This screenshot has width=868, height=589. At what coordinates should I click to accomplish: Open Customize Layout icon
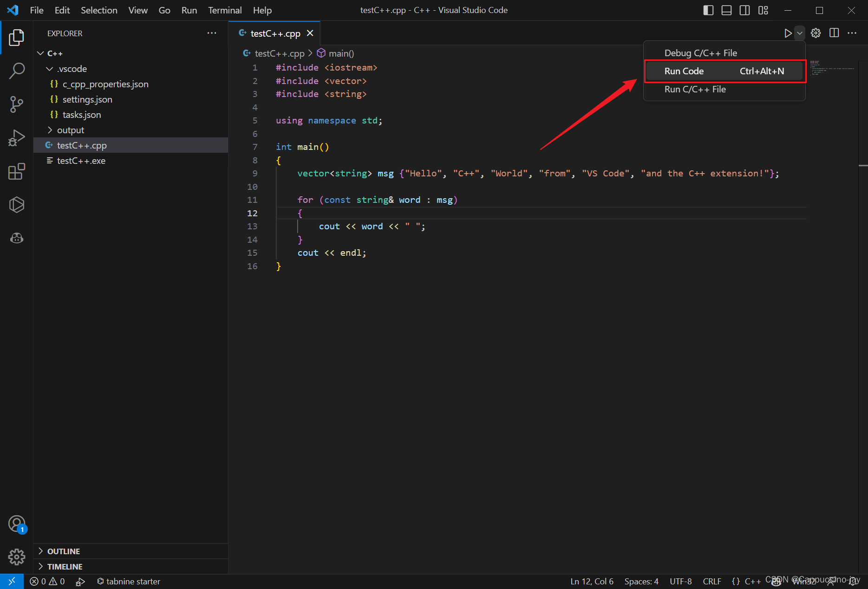coord(763,10)
